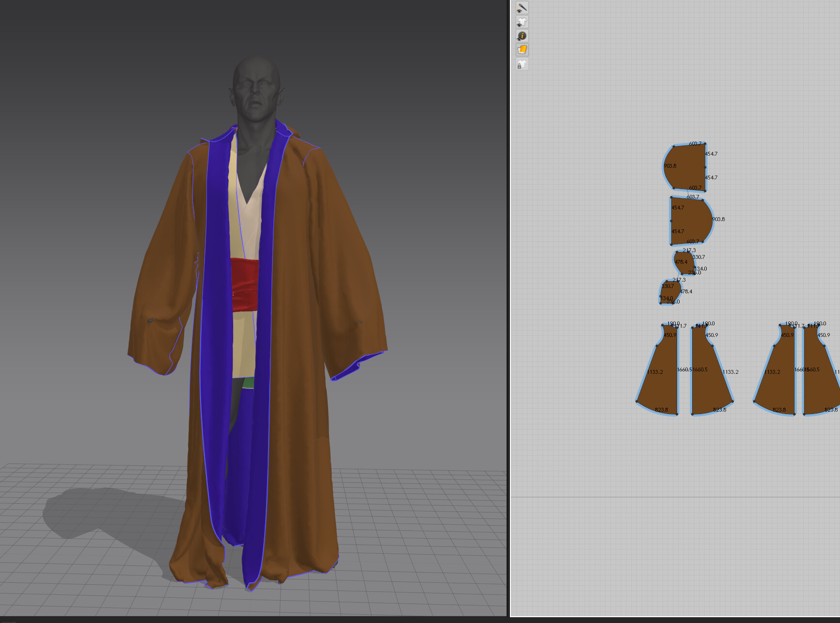Screen dimensions: 840x623
Task: Click the needle-shaped sewing visibility icon
Action: click(522, 7)
